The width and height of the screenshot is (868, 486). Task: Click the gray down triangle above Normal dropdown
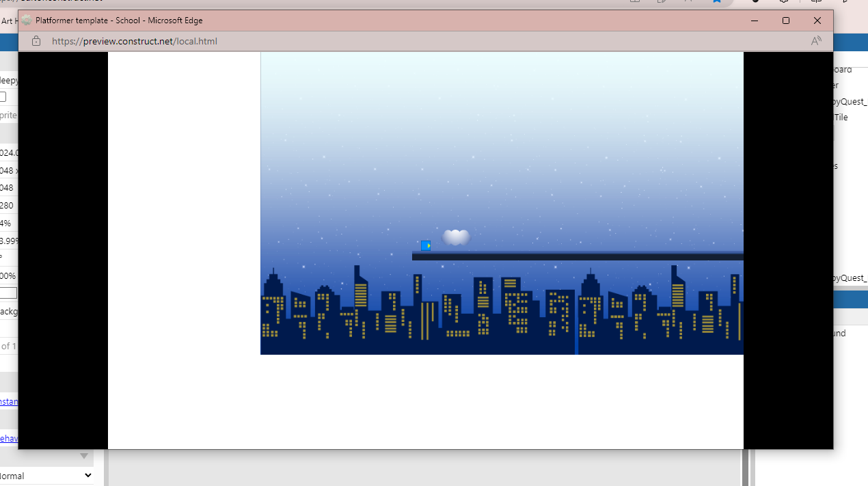click(x=84, y=456)
